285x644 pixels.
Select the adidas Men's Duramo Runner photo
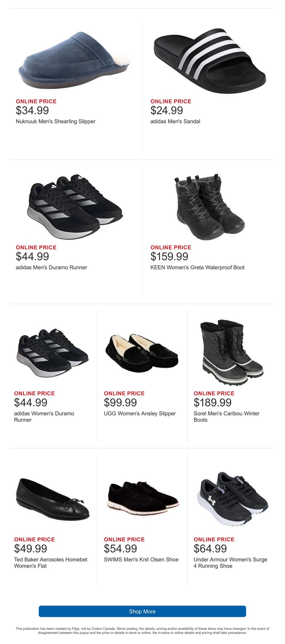(75, 207)
